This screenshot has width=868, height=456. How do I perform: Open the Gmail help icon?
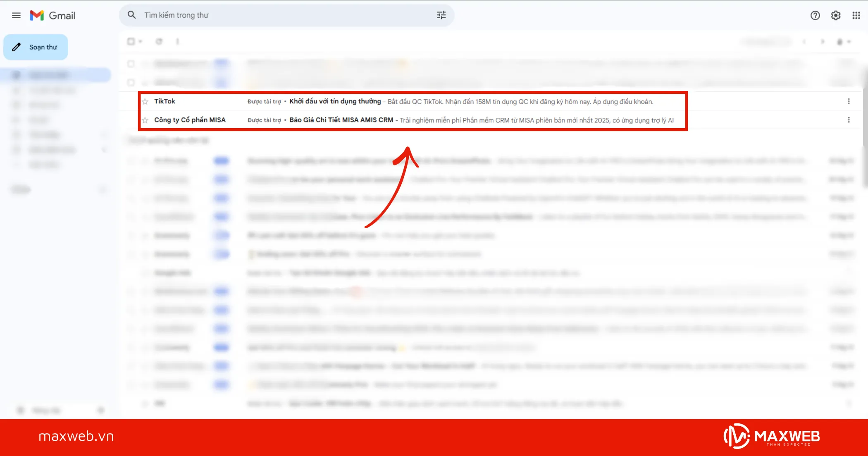pyautogui.click(x=815, y=15)
